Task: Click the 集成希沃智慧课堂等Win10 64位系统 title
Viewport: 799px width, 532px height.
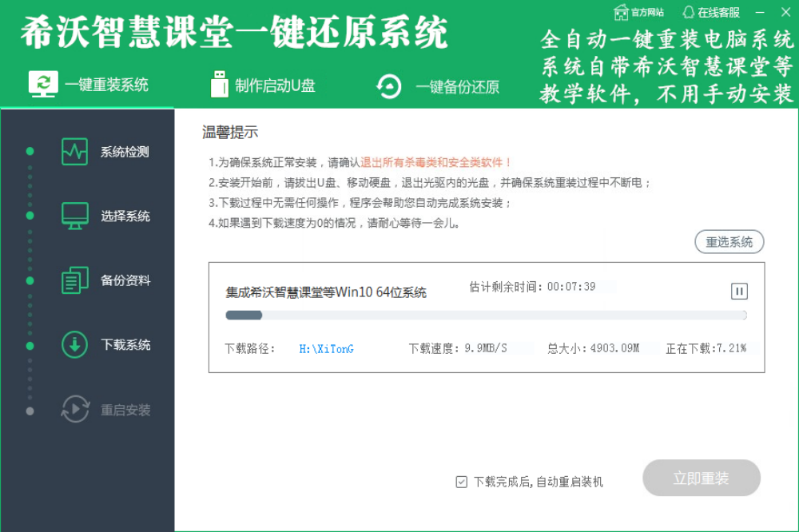Action: pyautogui.click(x=326, y=292)
